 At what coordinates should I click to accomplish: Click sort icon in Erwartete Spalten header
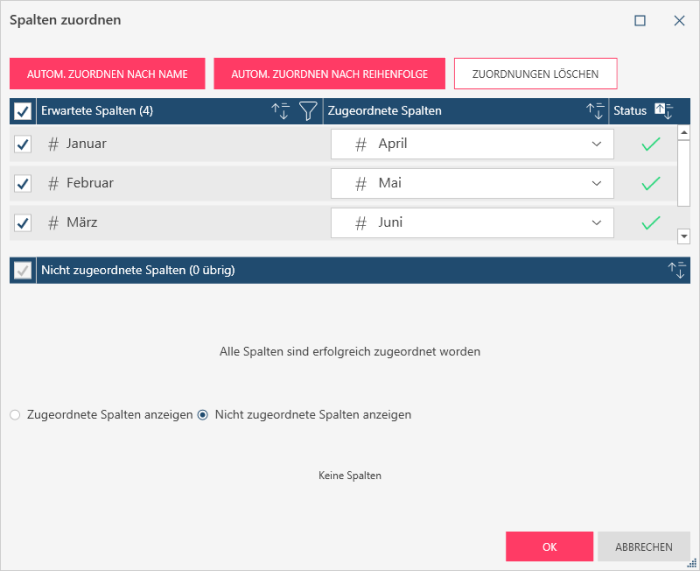click(x=281, y=111)
